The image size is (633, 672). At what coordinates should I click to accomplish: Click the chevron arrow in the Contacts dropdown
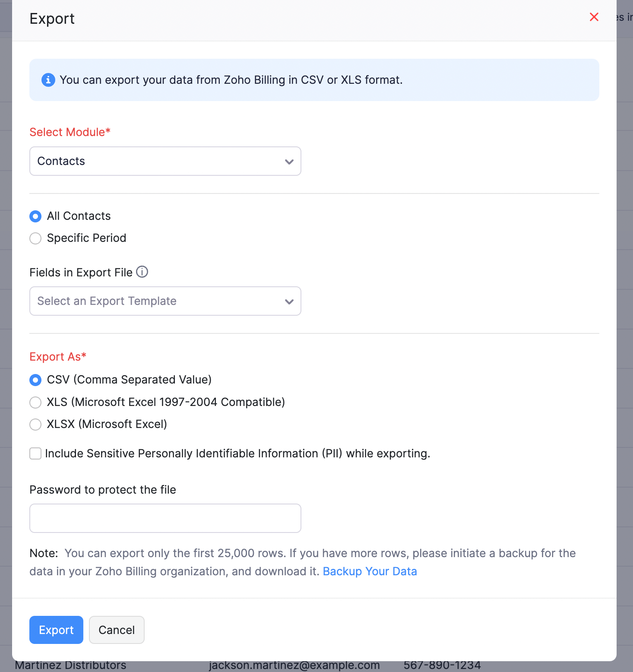pyautogui.click(x=289, y=162)
